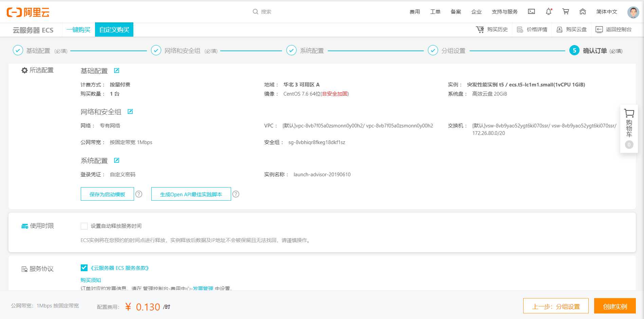The width and height of the screenshot is (644, 319).
Task: Select 自定义购买 tab
Action: (114, 30)
